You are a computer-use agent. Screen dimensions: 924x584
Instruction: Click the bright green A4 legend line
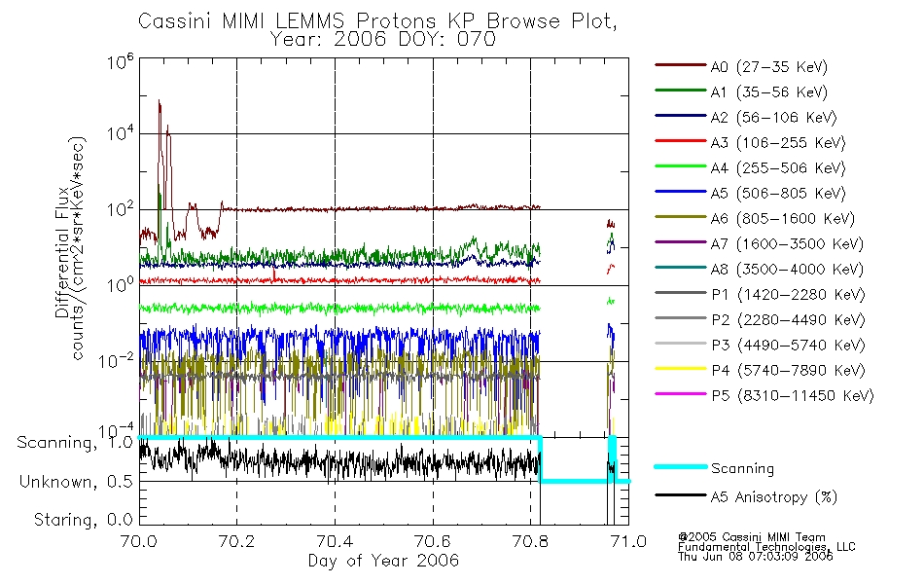pos(680,166)
